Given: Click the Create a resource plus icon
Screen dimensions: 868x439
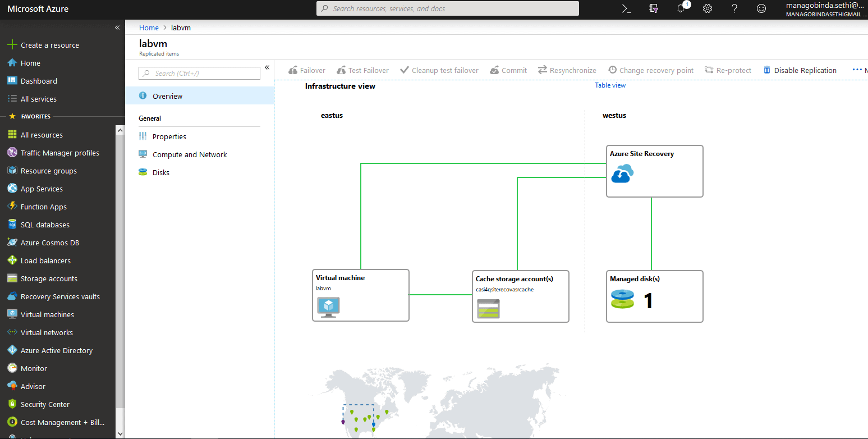Looking at the screenshot, I should point(12,45).
